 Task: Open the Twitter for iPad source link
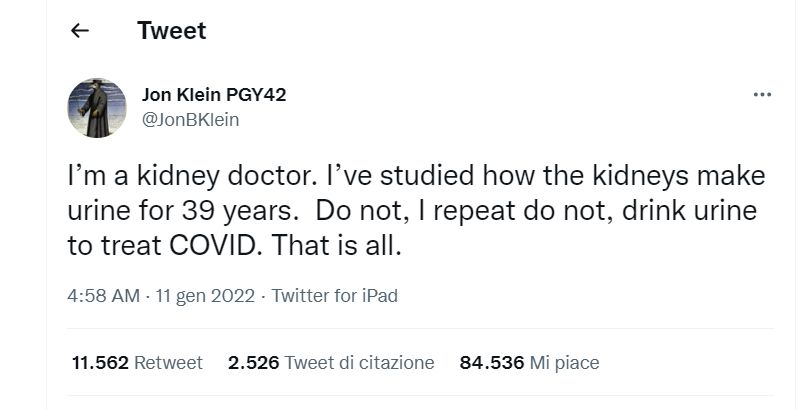335,296
